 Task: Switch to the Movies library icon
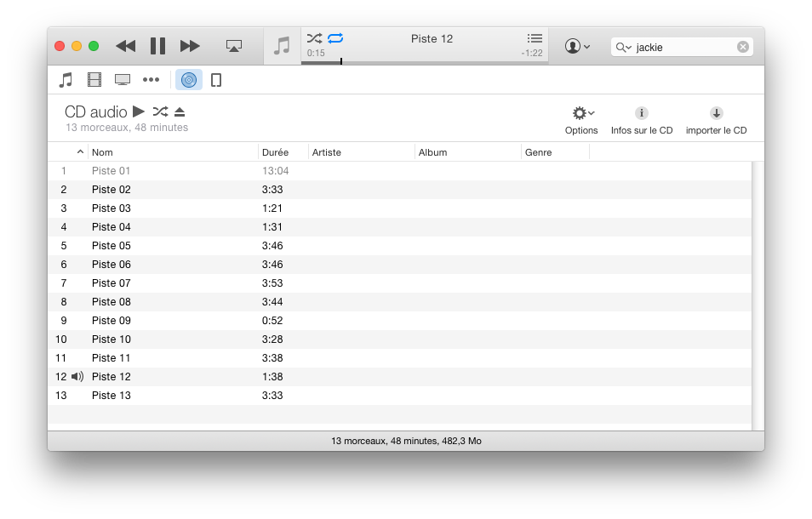94,80
